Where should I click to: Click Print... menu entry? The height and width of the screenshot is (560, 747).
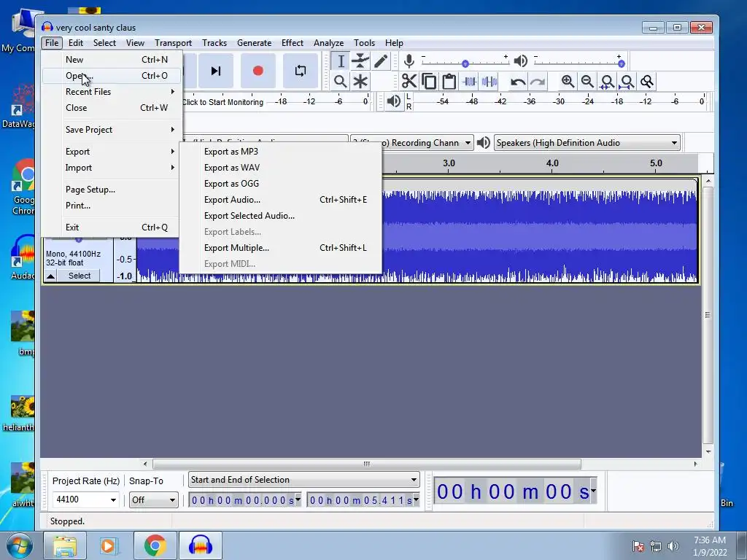tap(112, 206)
